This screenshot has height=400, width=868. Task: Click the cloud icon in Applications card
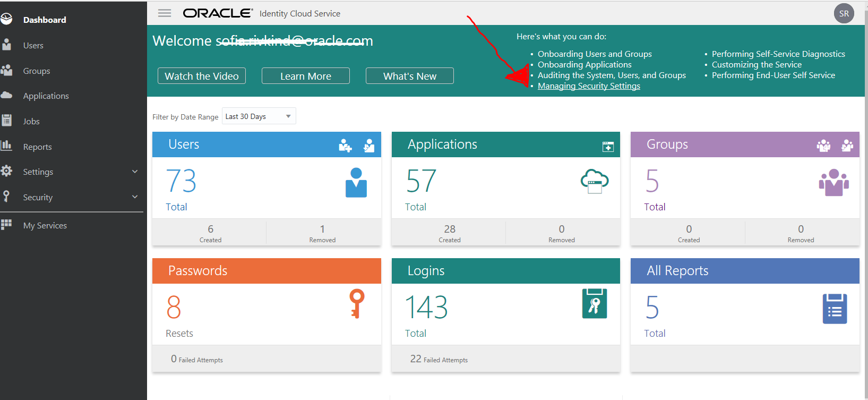pos(595,181)
